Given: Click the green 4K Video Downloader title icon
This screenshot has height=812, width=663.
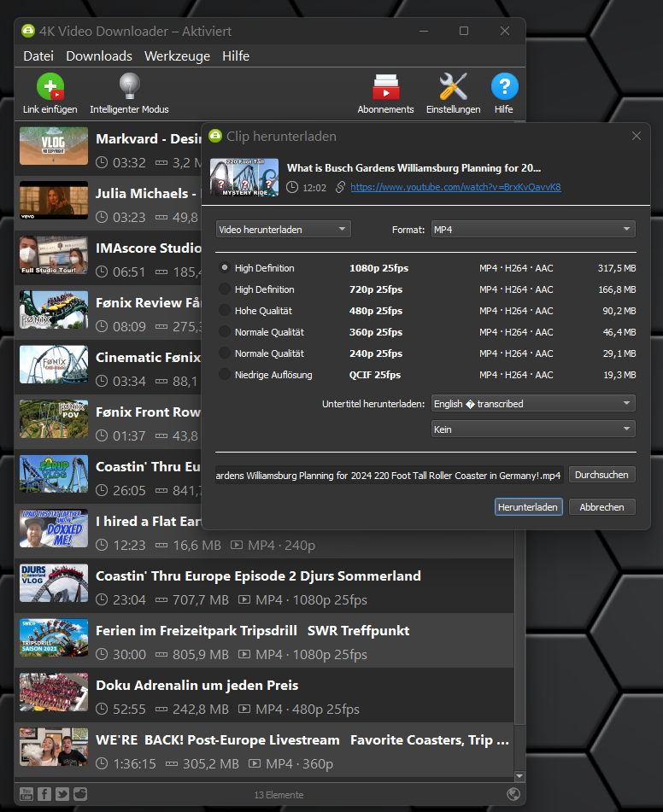Looking at the screenshot, I should pyautogui.click(x=28, y=31).
